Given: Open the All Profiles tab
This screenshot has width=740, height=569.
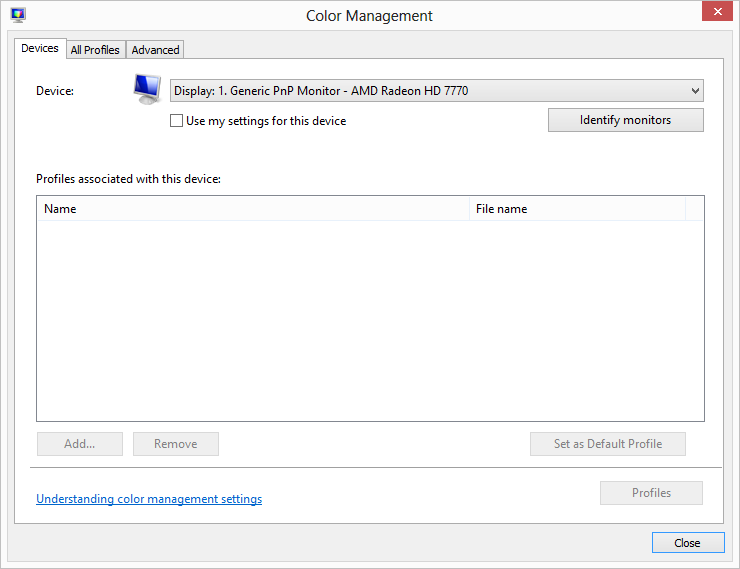Looking at the screenshot, I should (x=95, y=50).
